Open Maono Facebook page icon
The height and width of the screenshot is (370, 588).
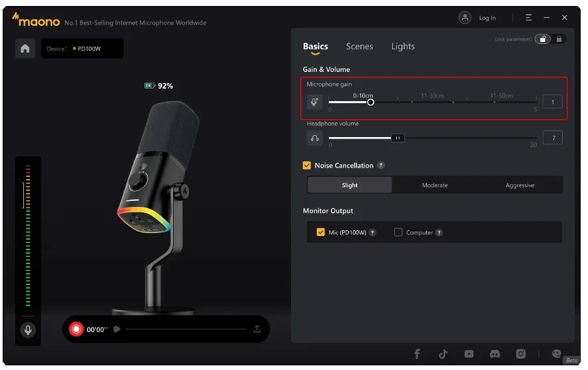tap(417, 354)
